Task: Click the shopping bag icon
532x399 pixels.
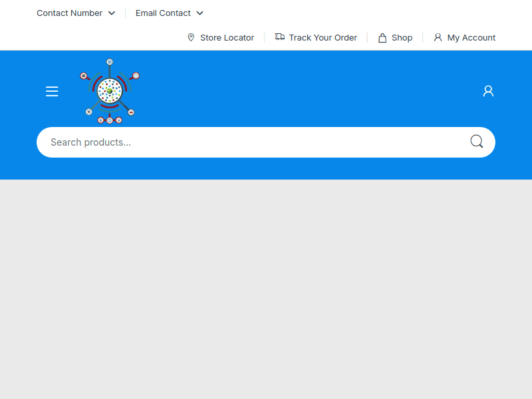Action: [382, 38]
